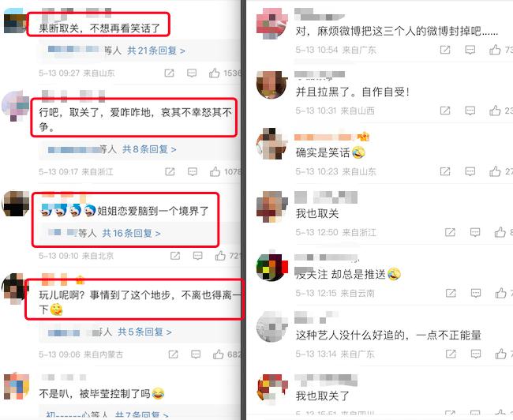Repost the '没关注 却总是推送' comment
This screenshot has height=420, width=513.
(451, 293)
